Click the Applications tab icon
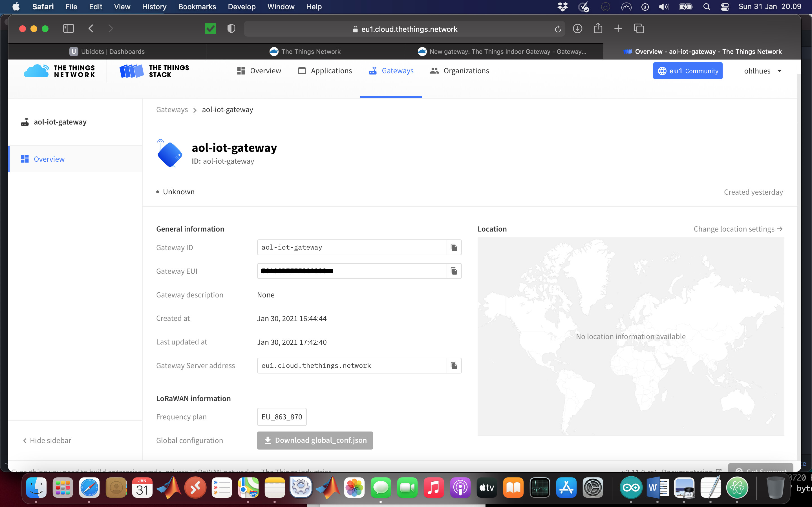Viewport: 812px width, 507px height. (x=302, y=70)
